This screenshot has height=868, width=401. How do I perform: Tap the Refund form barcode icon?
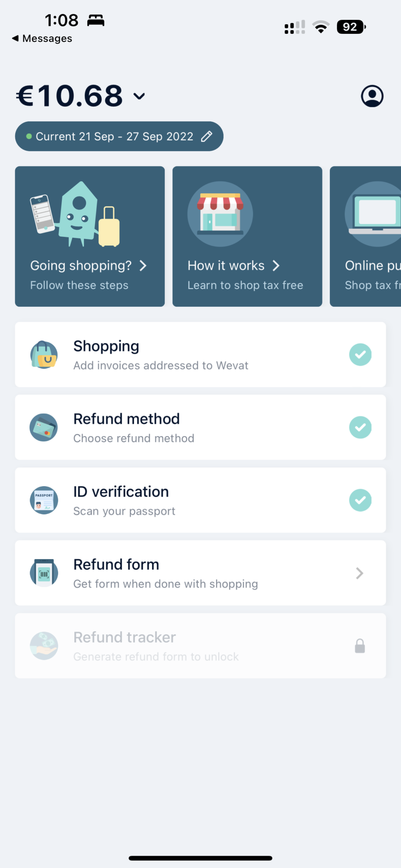(x=44, y=573)
